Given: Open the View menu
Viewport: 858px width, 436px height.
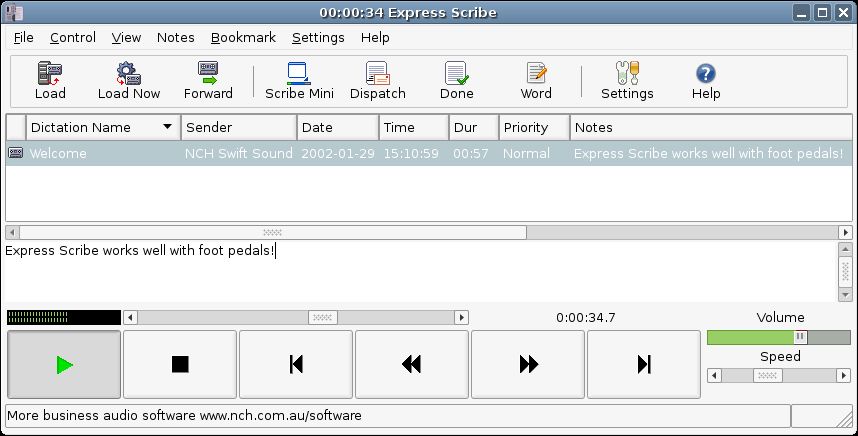Looking at the screenshot, I should click(x=126, y=38).
